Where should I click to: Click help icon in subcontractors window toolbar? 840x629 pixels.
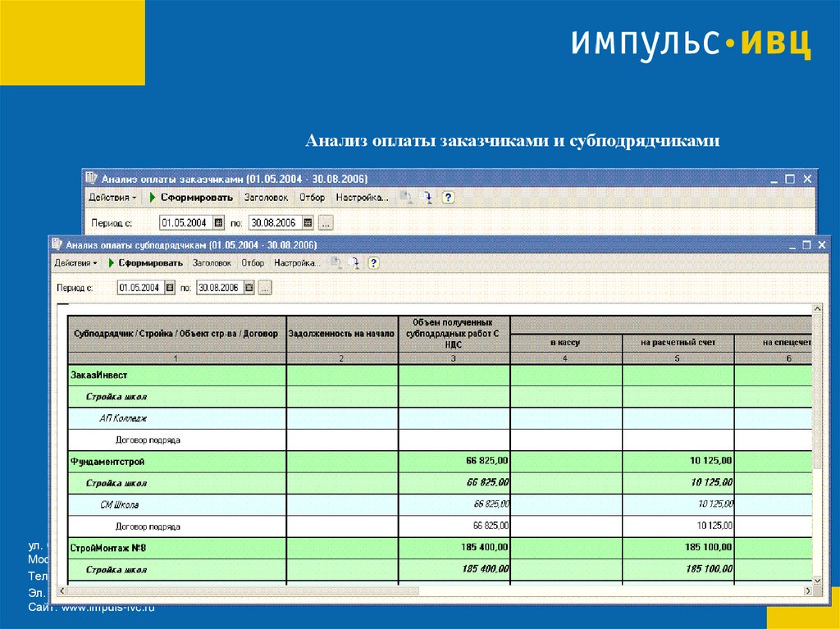pyautogui.click(x=373, y=263)
